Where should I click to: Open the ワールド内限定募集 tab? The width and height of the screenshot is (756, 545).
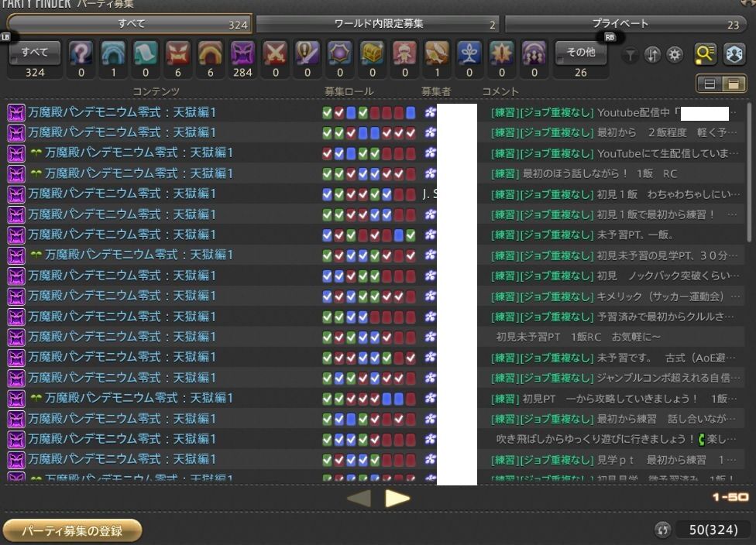[x=379, y=24]
